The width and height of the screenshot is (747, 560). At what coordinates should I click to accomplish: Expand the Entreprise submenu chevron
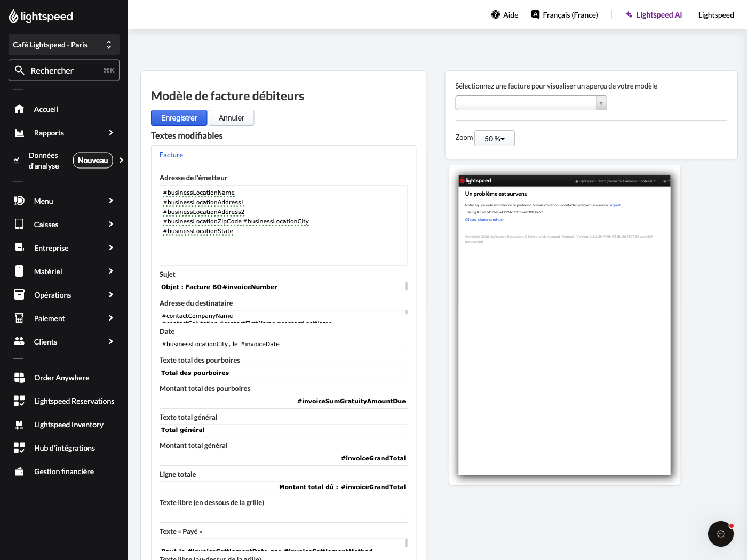click(x=111, y=247)
